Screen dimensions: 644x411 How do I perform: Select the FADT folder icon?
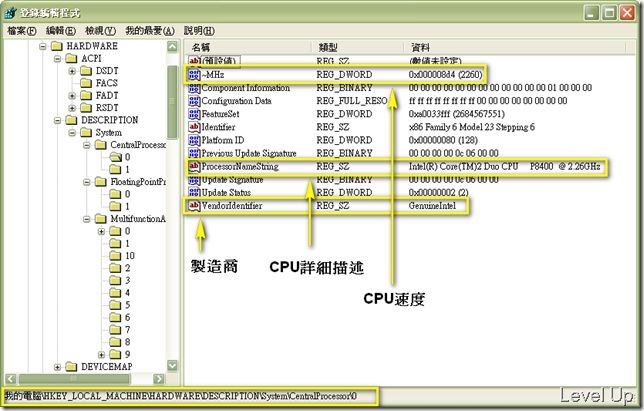click(86, 95)
